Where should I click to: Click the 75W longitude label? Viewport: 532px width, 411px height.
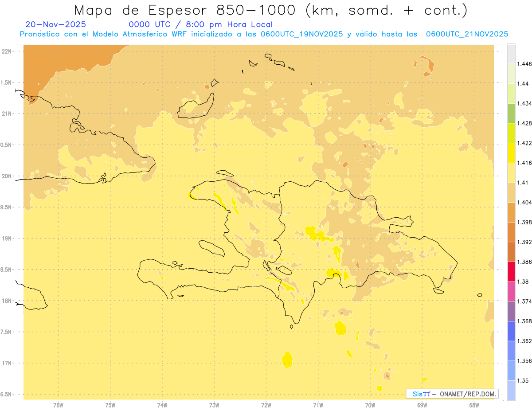pos(110,405)
